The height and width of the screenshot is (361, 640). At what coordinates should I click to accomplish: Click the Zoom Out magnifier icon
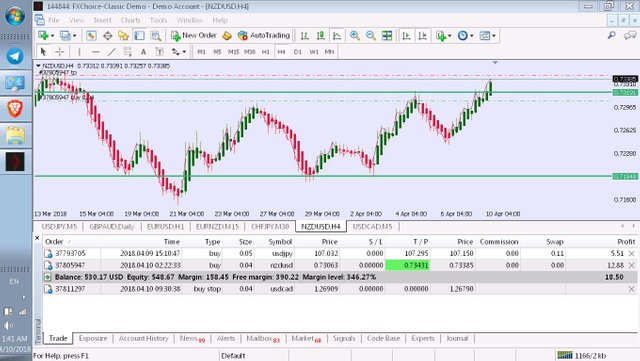pyautogui.click(x=371, y=36)
